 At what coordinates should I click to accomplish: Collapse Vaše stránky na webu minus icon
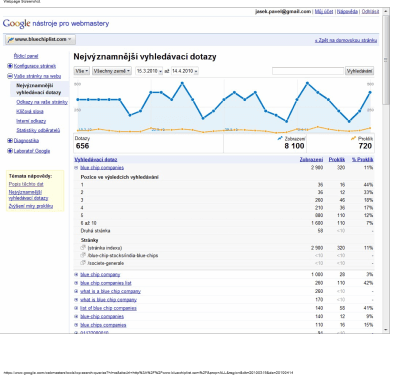[10, 76]
